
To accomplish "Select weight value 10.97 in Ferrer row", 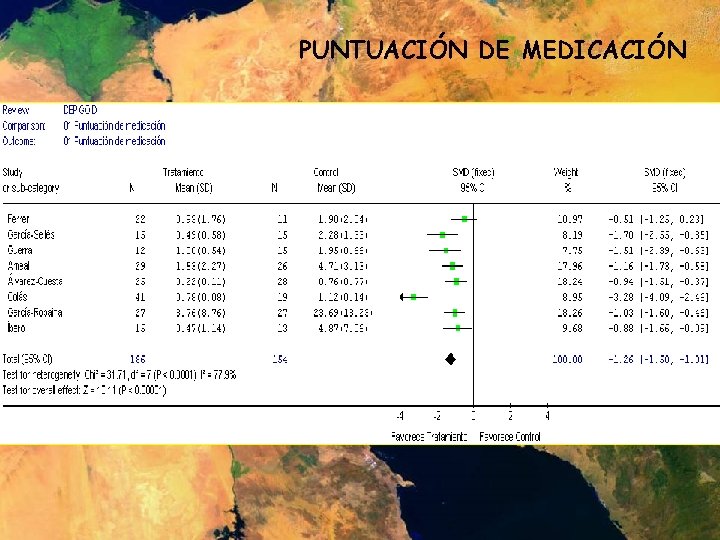I will (570, 219).
